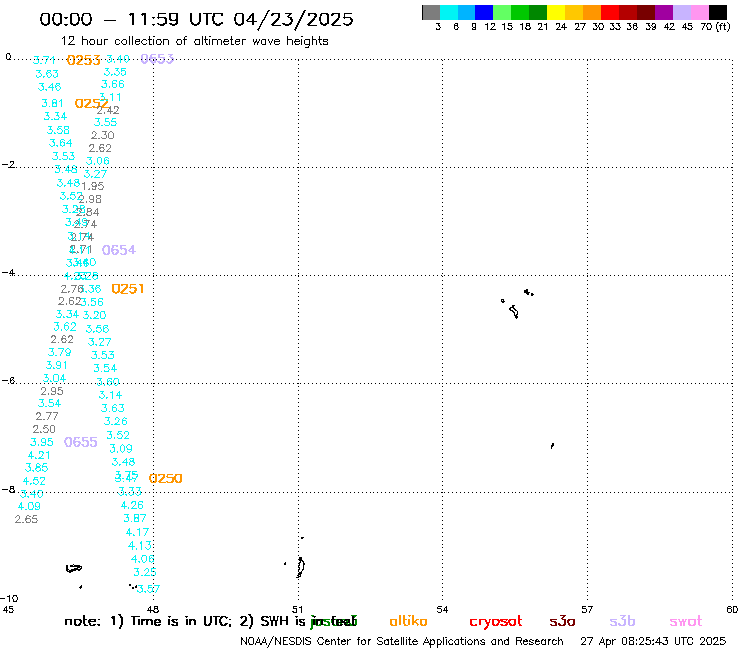The height and width of the screenshot is (650, 740).
Task: Click the longitude axis label 51
Action: 298,609
